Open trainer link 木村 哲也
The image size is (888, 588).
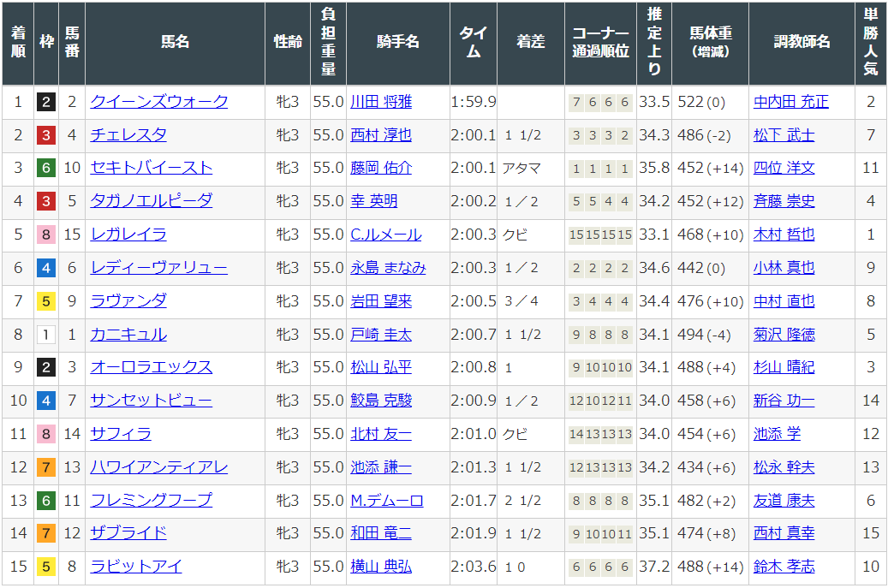pos(784,235)
